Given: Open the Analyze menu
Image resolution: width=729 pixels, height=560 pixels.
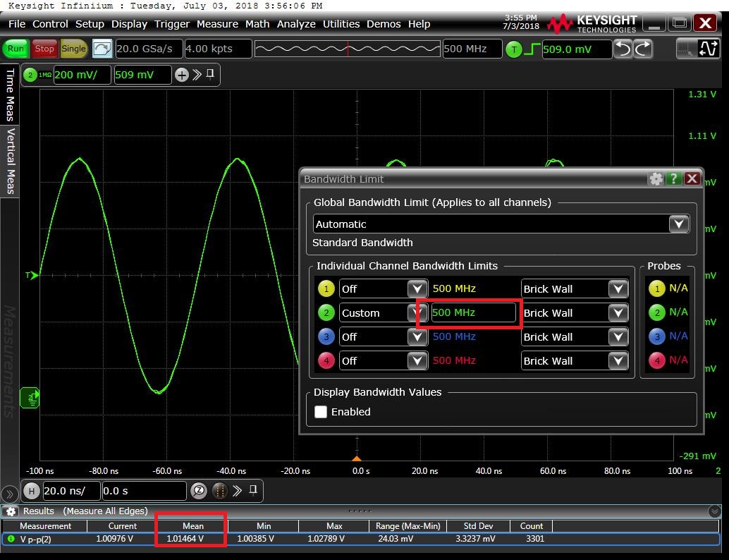Looking at the screenshot, I should pyautogui.click(x=296, y=24).
